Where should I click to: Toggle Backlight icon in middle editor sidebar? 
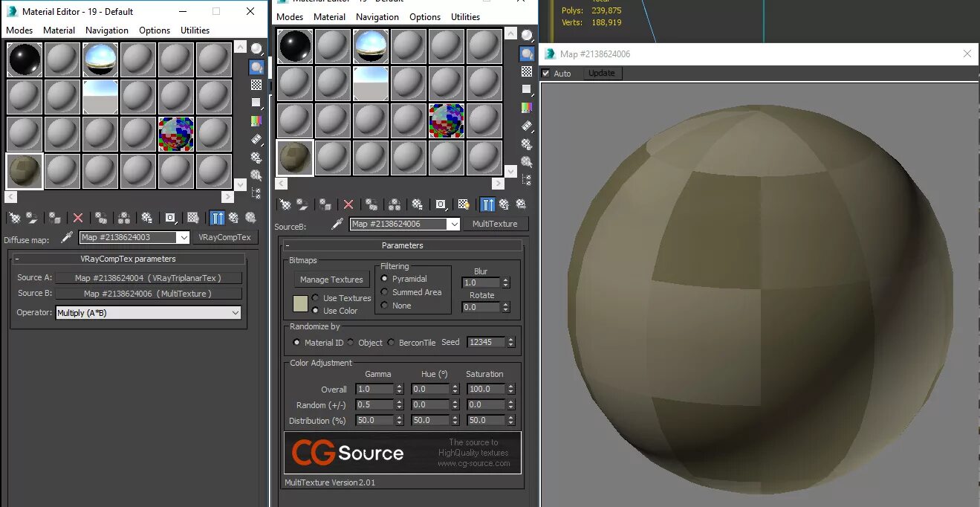coord(527,54)
